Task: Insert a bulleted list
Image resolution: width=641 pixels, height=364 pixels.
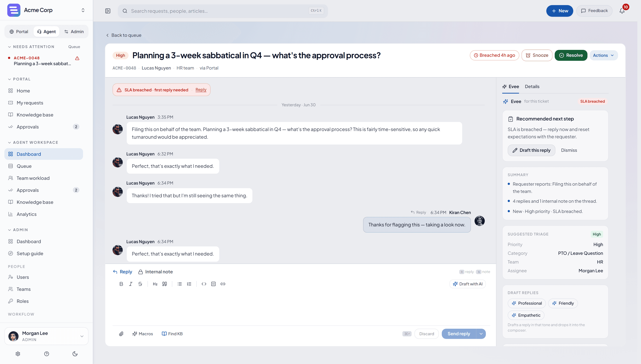Action: pos(180,284)
